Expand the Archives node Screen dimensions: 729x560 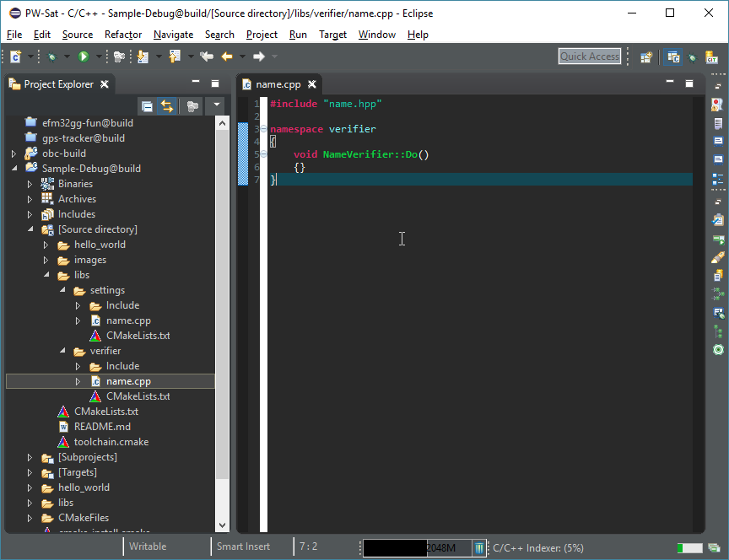pyautogui.click(x=30, y=199)
